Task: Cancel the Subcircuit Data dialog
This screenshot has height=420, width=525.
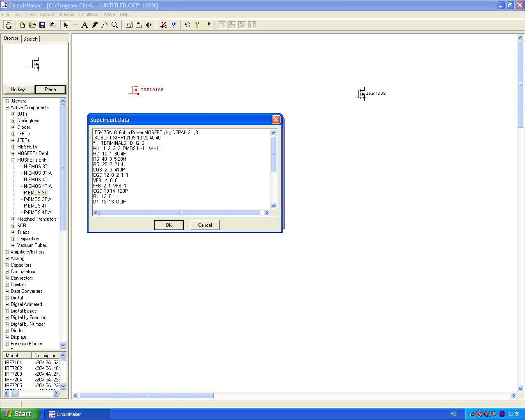Action: (205, 225)
